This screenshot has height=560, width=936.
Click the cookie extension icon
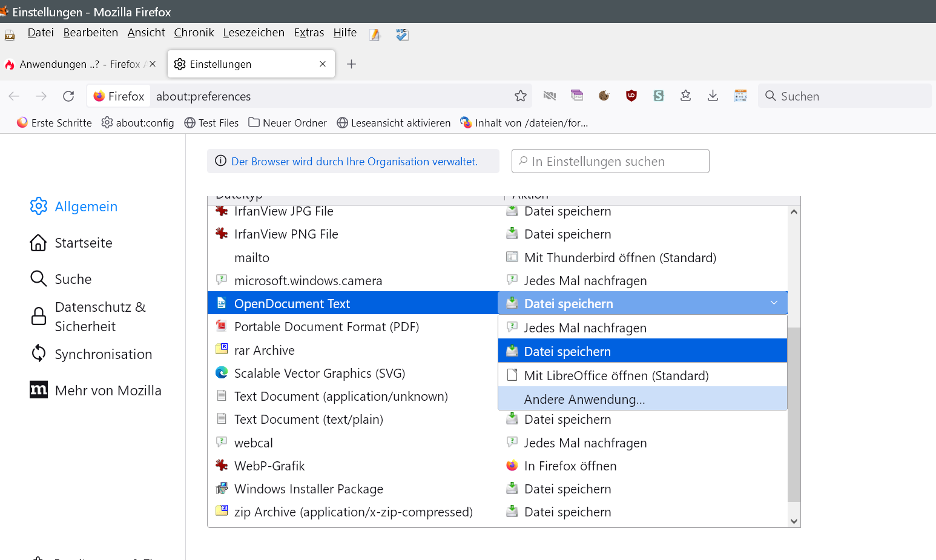click(604, 96)
